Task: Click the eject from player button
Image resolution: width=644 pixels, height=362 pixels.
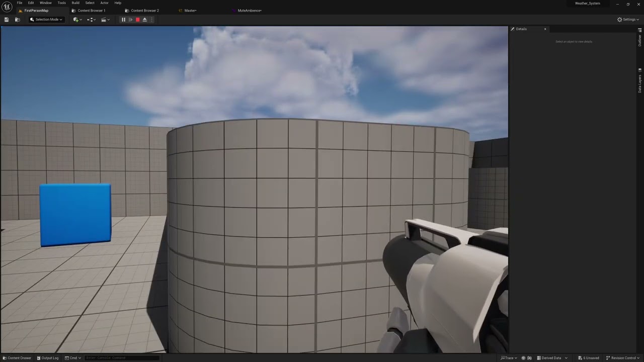Action: tap(144, 20)
